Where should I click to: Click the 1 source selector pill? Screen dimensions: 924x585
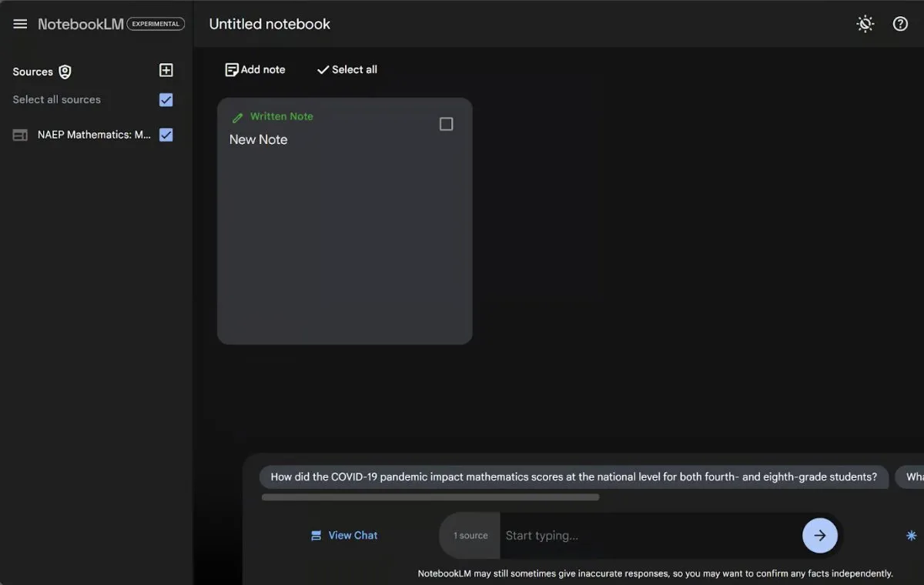470,536
